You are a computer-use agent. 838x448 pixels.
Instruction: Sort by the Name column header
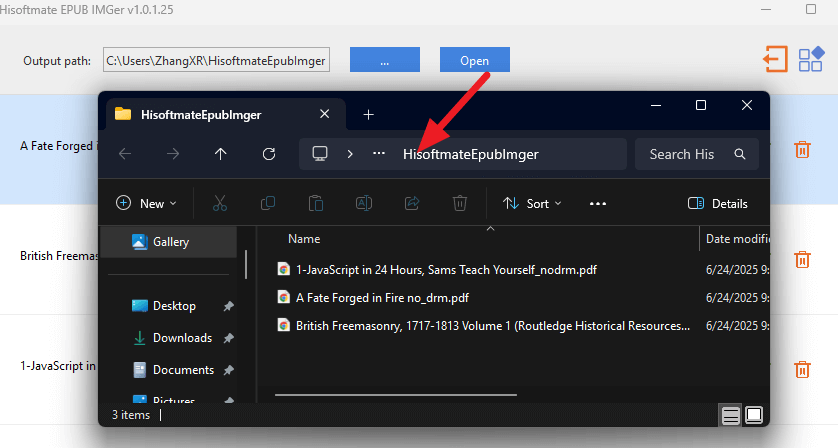[x=304, y=239]
